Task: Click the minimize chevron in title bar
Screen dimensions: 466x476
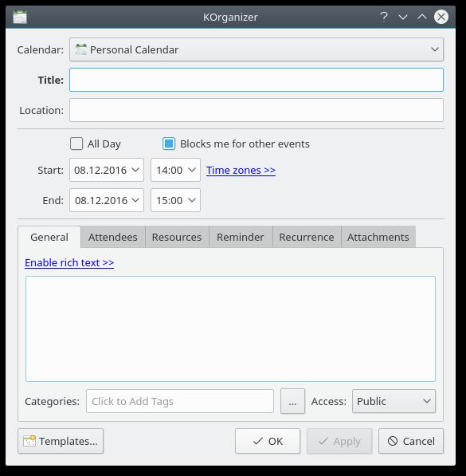Action: pyautogui.click(x=403, y=17)
